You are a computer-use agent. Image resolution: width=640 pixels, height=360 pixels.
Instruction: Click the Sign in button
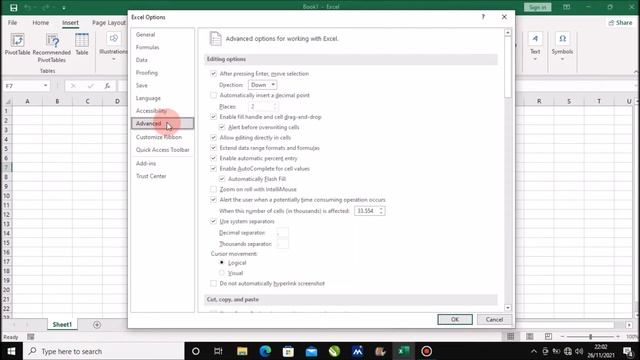[x=538, y=7]
